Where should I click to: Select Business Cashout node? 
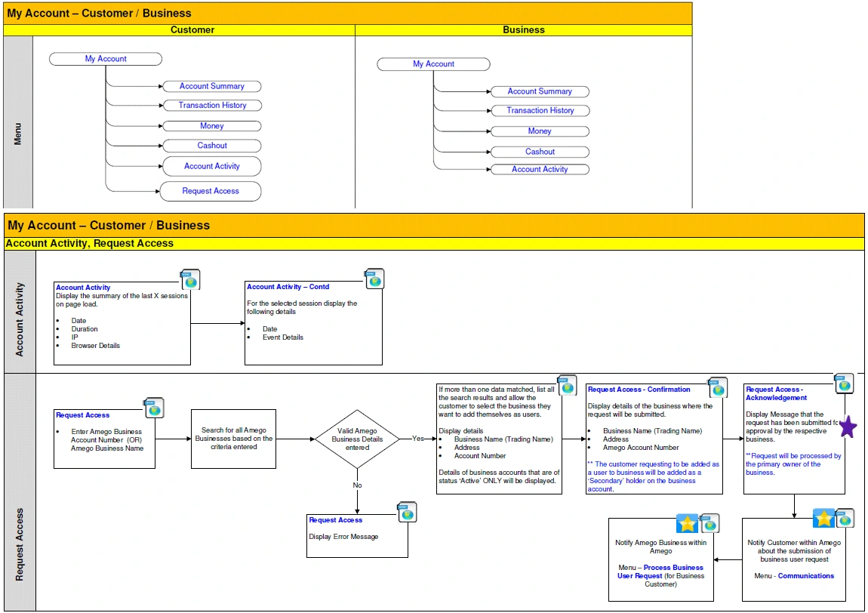point(540,152)
